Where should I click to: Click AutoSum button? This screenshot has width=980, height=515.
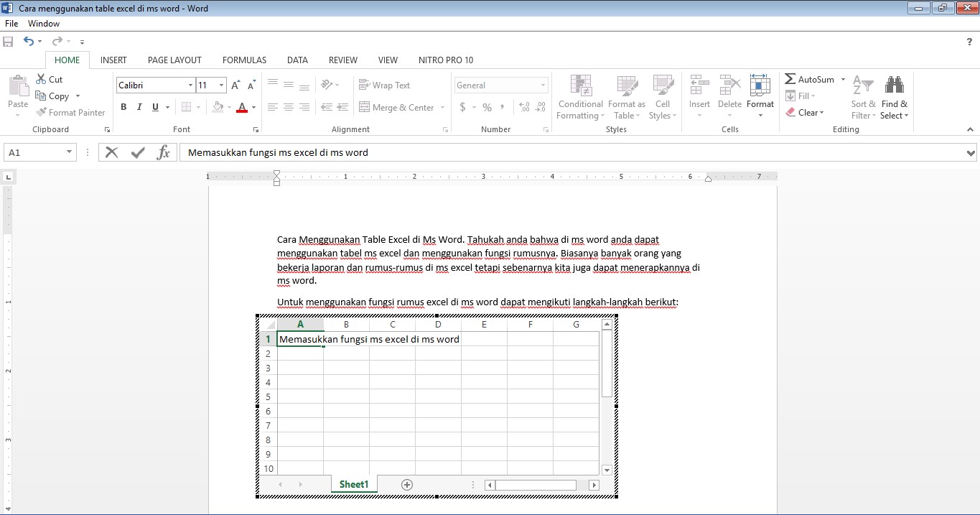(x=810, y=79)
